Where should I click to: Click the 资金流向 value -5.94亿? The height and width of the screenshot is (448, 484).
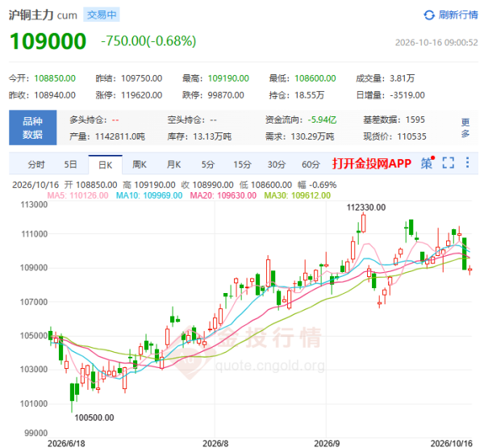click(x=322, y=119)
